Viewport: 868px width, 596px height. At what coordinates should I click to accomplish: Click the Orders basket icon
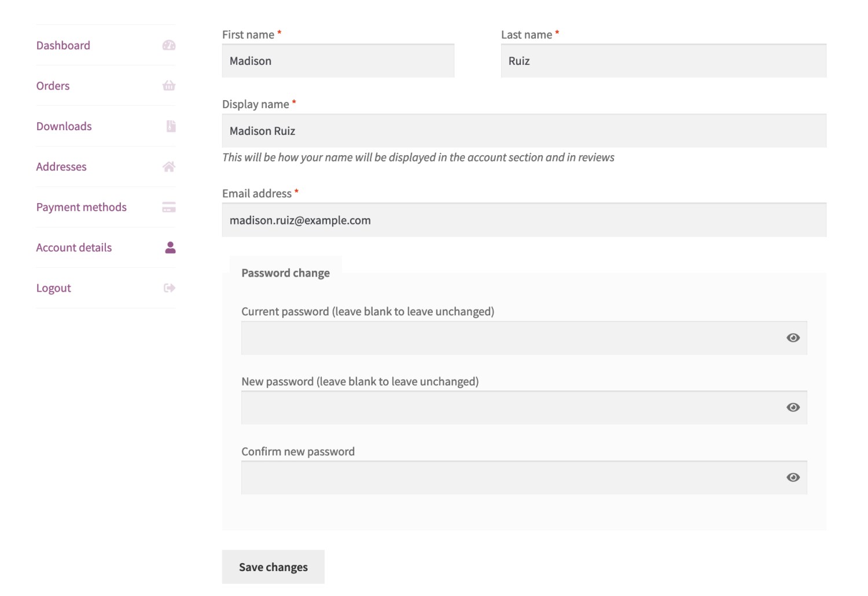(x=168, y=86)
